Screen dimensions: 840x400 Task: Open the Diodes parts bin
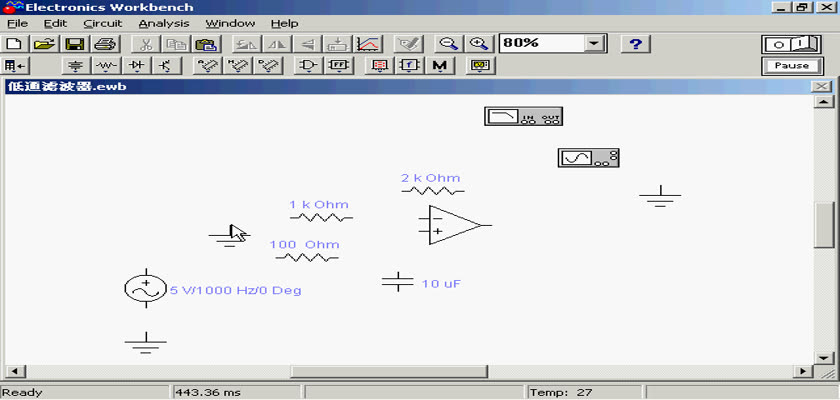pyautogui.click(x=137, y=66)
